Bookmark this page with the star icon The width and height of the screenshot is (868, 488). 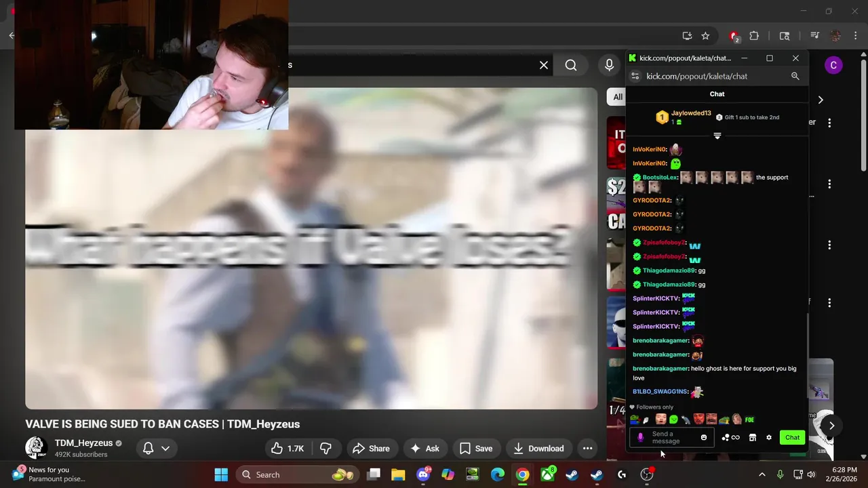(x=705, y=36)
